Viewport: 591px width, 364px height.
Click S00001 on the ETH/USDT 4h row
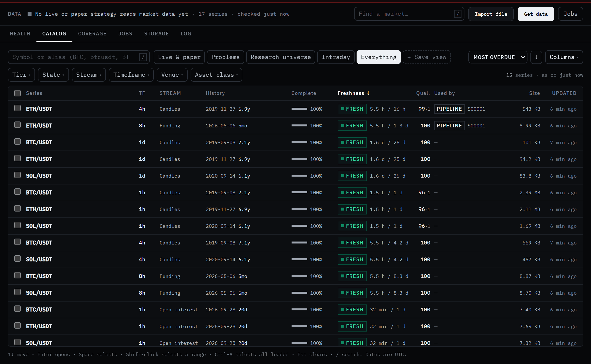click(476, 109)
